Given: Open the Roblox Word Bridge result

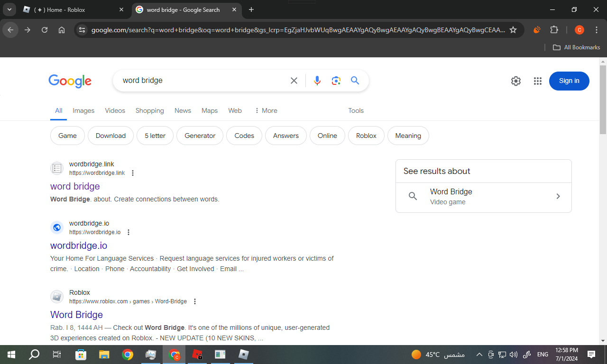Looking at the screenshot, I should point(76,315).
